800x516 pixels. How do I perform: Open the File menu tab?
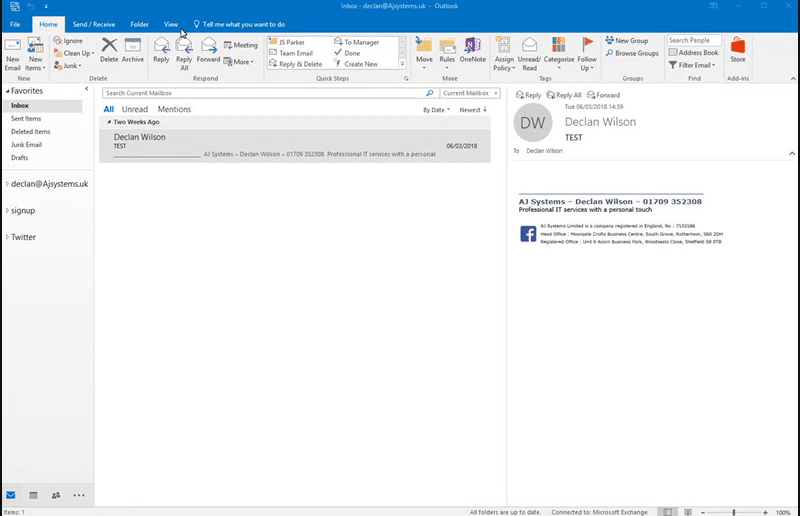15,23
